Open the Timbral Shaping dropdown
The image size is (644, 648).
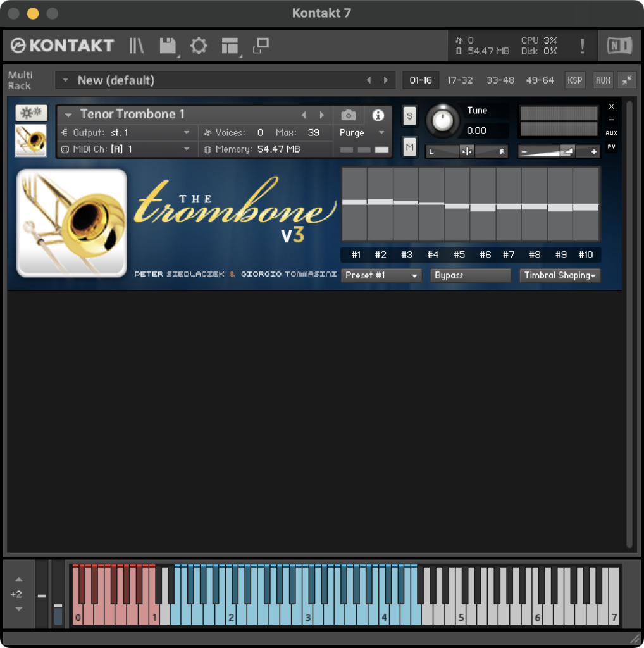pos(560,275)
